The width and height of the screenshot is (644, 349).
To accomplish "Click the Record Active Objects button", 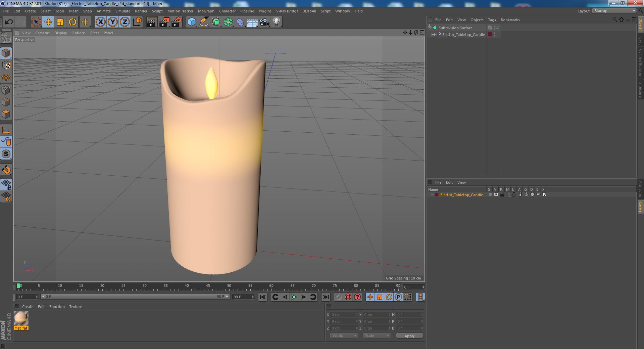I will (x=338, y=297).
